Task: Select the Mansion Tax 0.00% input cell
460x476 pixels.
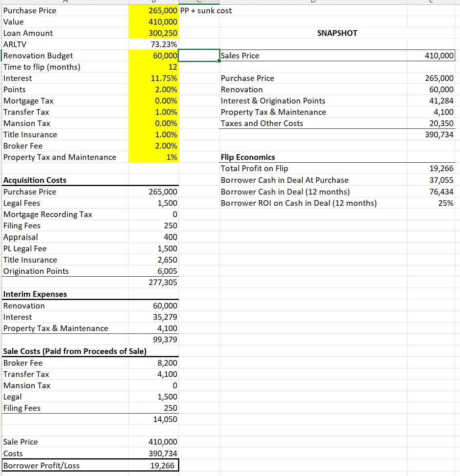Action: (x=153, y=123)
